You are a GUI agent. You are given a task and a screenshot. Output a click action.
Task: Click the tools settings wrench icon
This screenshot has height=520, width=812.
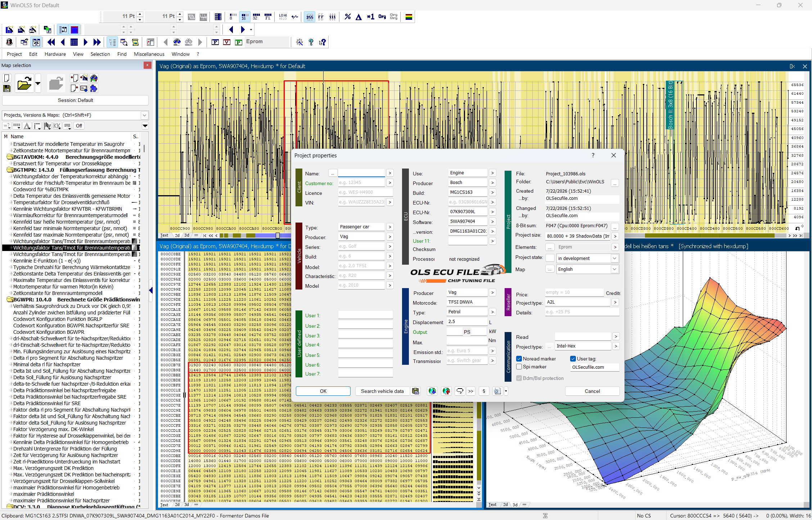click(299, 42)
